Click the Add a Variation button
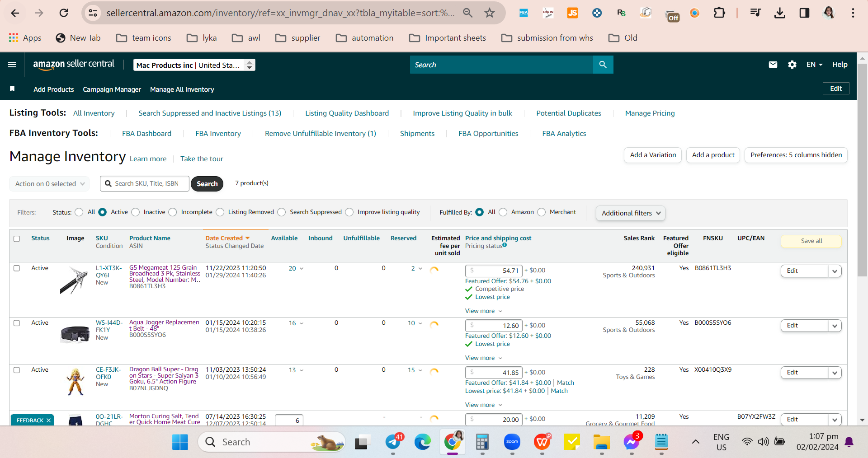This screenshot has width=868, height=458. (x=653, y=155)
